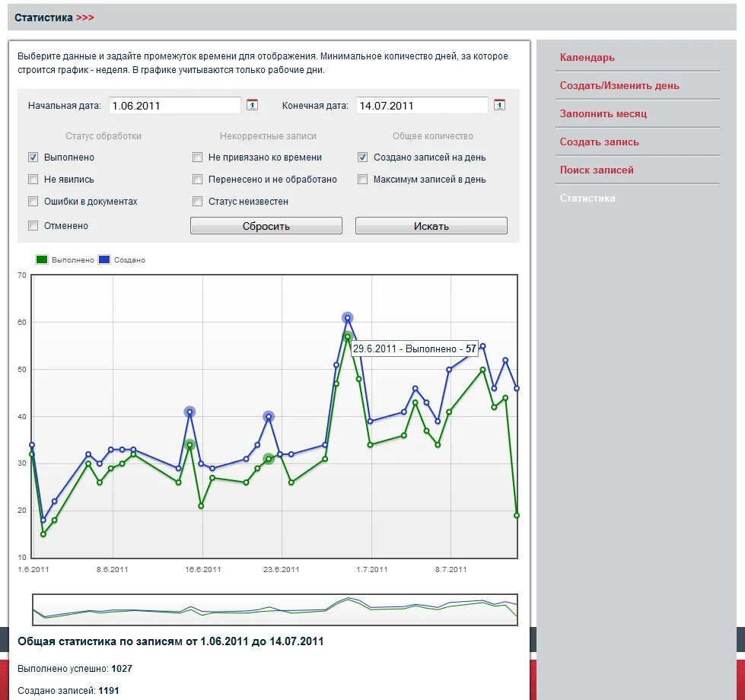Select Создать запись in sidebar

[x=599, y=142]
